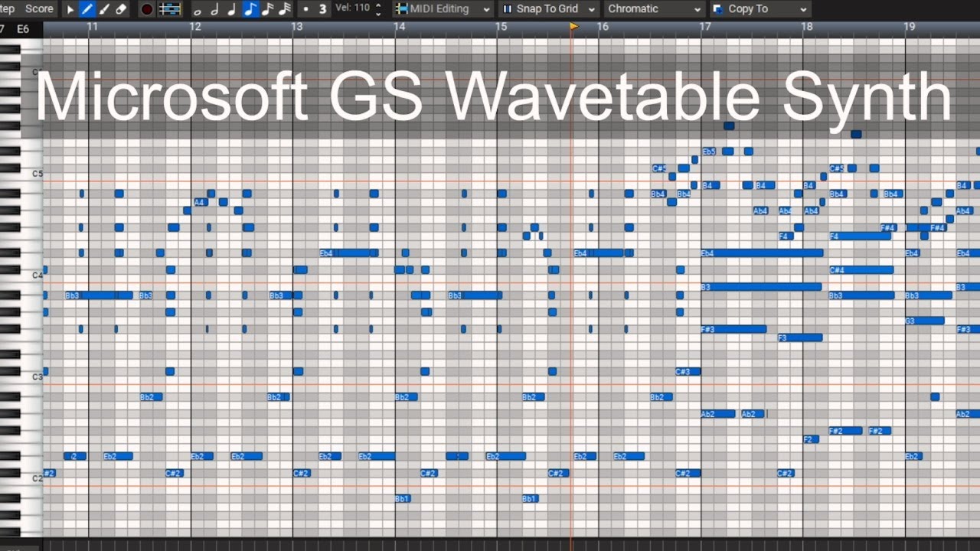Choose whole note length
Screen dimensions: 980x551
pyautogui.click(x=198, y=10)
